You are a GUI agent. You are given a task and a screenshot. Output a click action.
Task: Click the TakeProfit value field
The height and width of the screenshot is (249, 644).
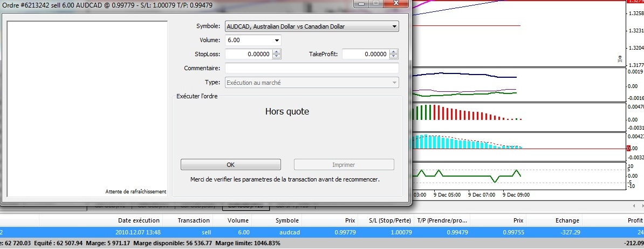[366, 54]
